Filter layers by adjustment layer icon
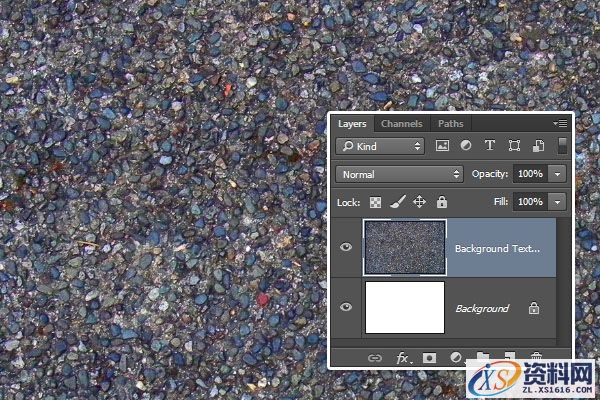 point(466,146)
